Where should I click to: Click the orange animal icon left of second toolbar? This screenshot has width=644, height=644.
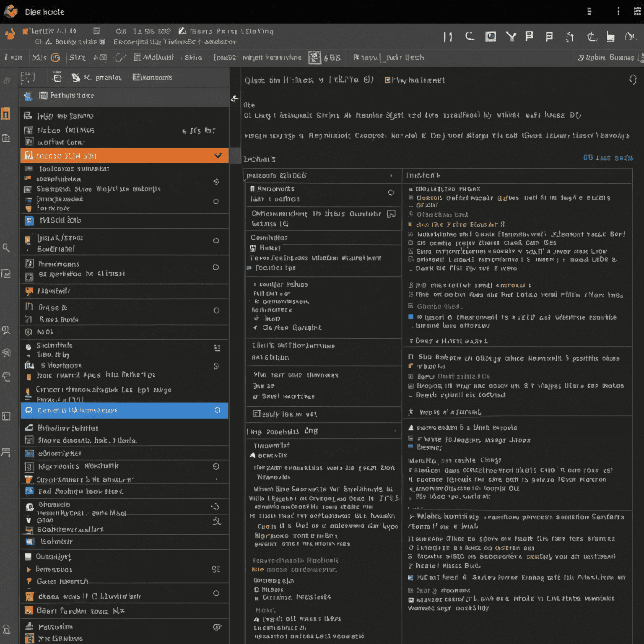point(10,34)
